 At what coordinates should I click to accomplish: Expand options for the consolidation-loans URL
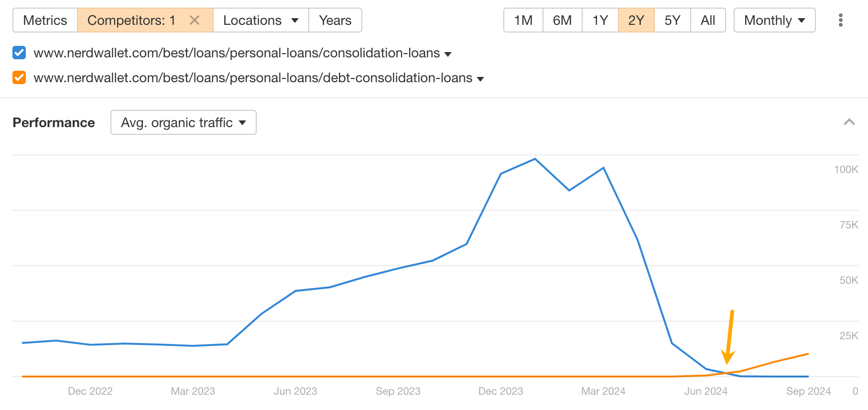point(447,54)
